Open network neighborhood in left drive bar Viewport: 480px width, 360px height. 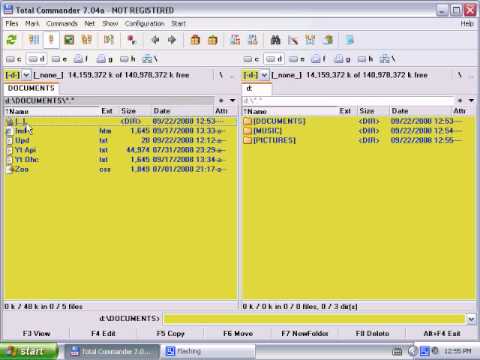150,59
